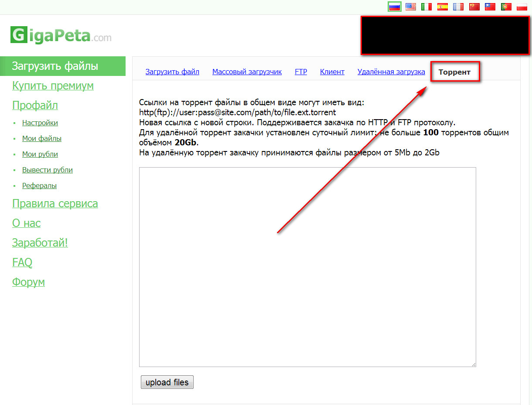Click the Taiwan flag icon
Screen dimensions: 532x405
tap(490, 7)
